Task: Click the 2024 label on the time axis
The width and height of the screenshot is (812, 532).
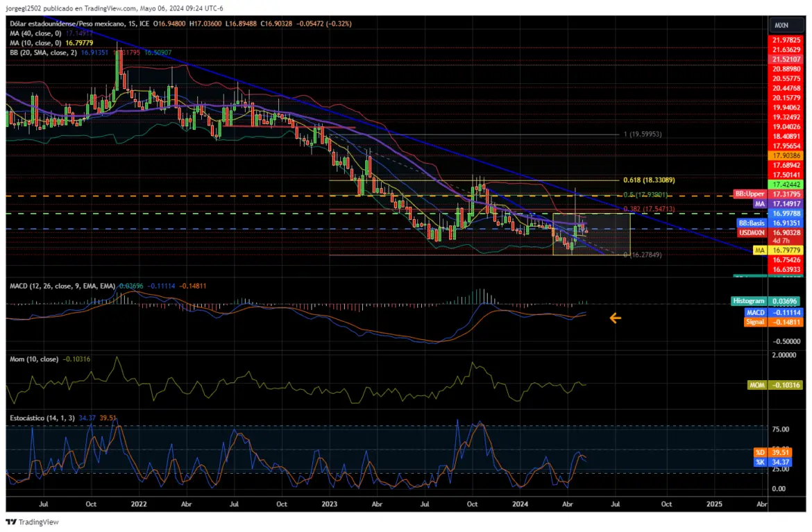Action: tap(520, 504)
